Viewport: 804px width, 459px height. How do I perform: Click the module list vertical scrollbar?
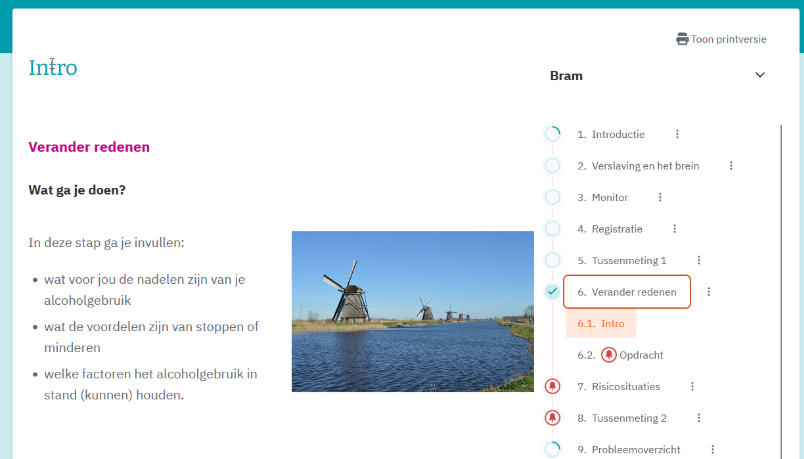781,291
